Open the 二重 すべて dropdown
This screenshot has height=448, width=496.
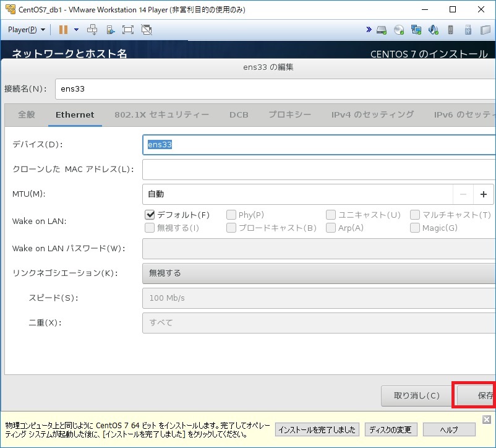(319, 323)
